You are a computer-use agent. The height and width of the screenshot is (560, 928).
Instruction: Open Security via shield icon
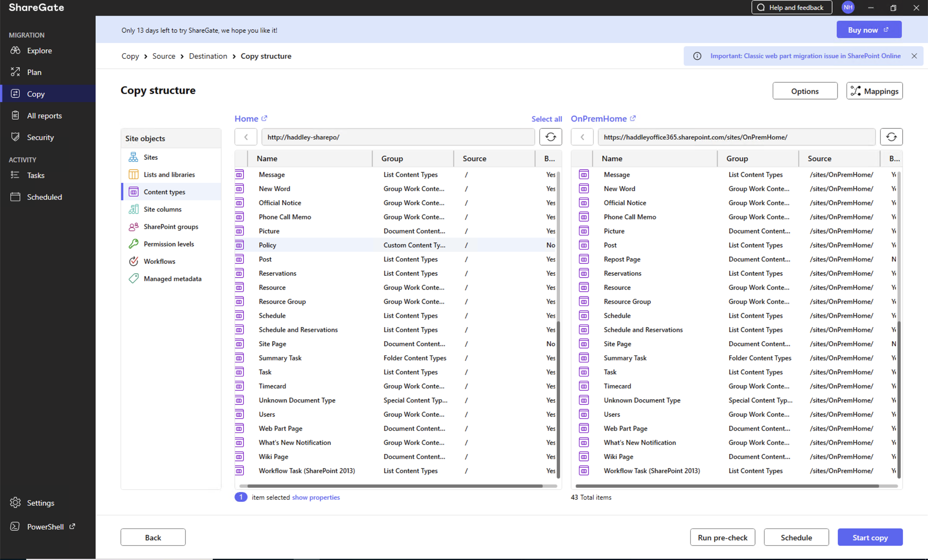15,137
